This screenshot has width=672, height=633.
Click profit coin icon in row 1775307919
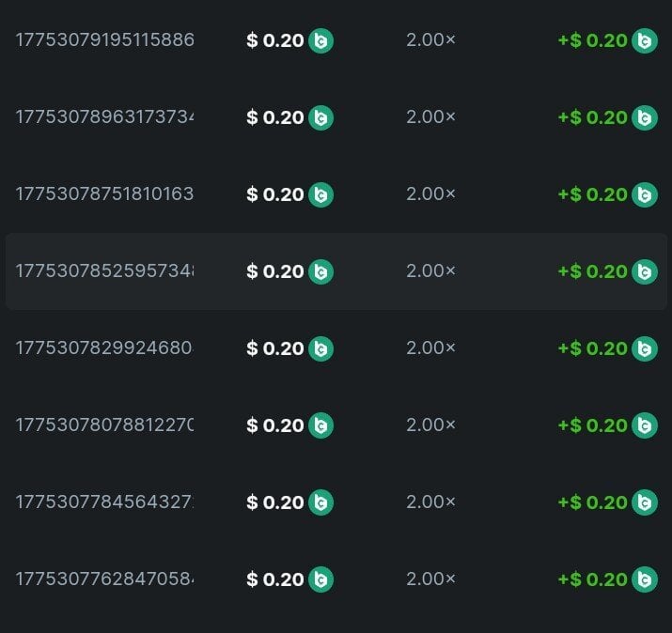click(x=644, y=40)
